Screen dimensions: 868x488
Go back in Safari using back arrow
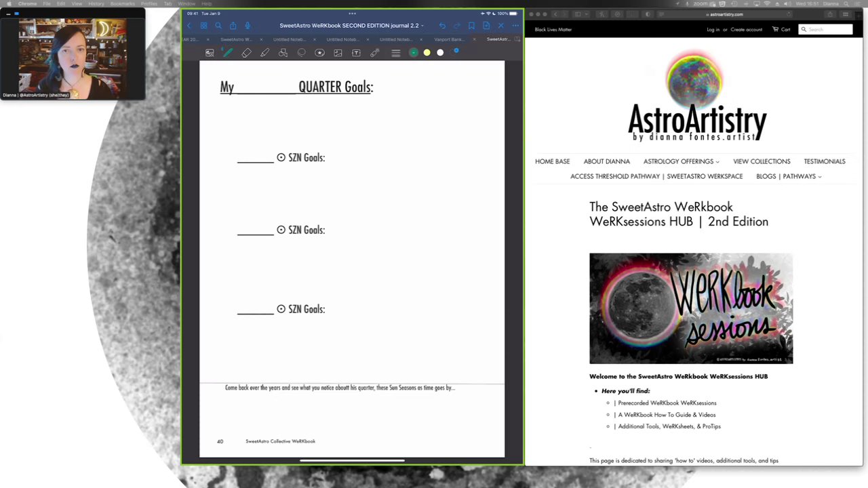pos(555,14)
